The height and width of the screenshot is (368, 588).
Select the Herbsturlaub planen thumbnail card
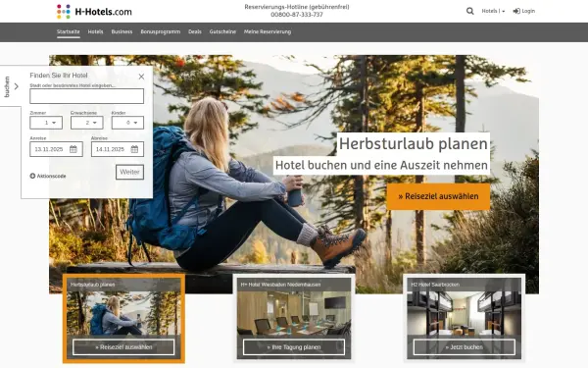coord(123,318)
